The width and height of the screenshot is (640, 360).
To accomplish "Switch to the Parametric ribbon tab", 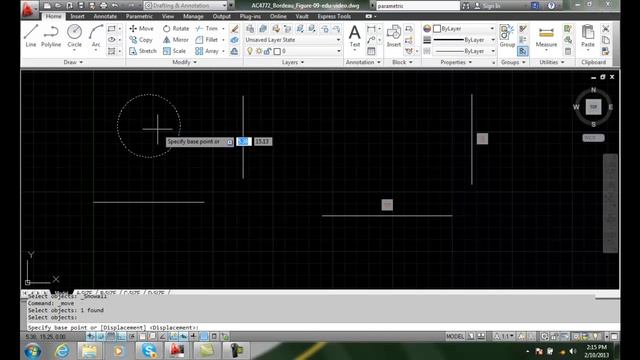I will [139, 16].
